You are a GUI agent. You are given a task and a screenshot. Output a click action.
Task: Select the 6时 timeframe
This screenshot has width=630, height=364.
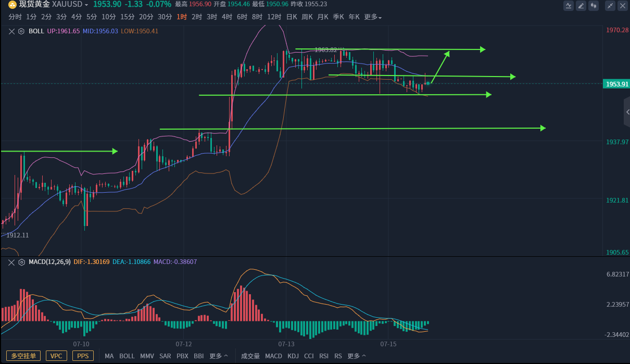(x=242, y=17)
